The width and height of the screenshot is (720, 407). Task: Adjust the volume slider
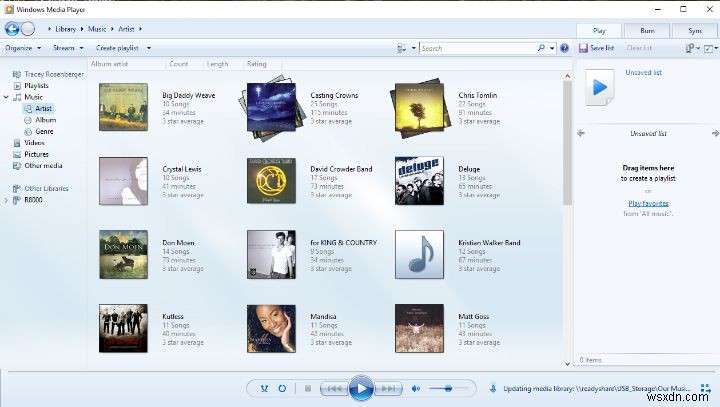448,389
